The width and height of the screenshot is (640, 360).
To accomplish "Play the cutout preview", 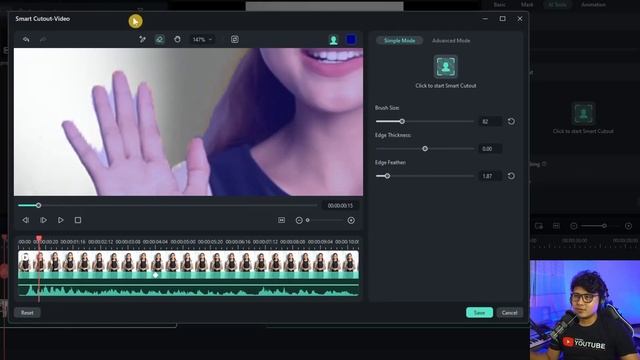I will 60,220.
